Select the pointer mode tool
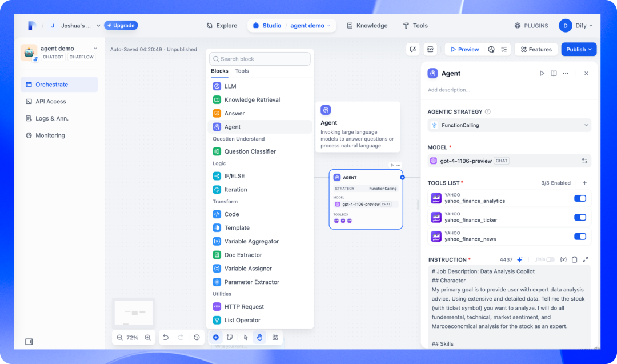 pos(246,337)
